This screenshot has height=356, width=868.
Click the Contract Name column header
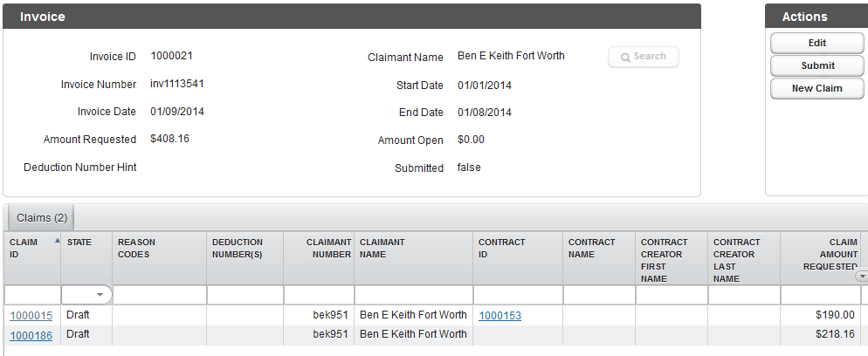(592, 248)
